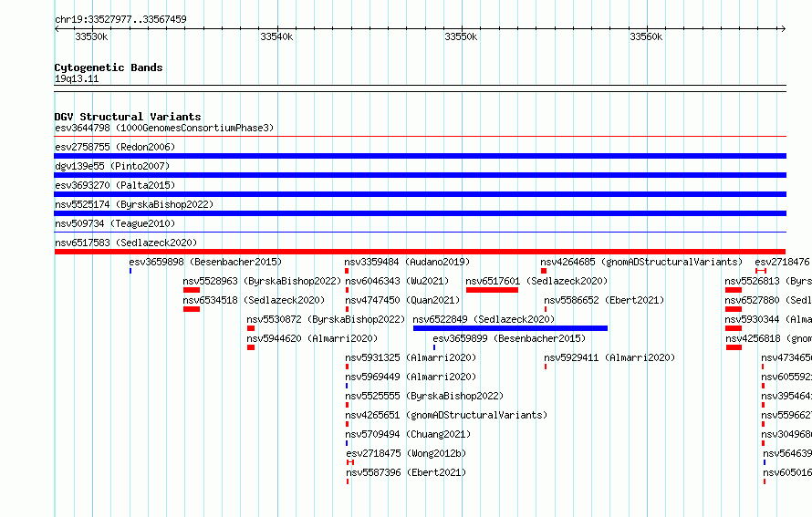Screen dimensions: 812x517
Task: Click the 33560k scale label
Action: point(646,36)
